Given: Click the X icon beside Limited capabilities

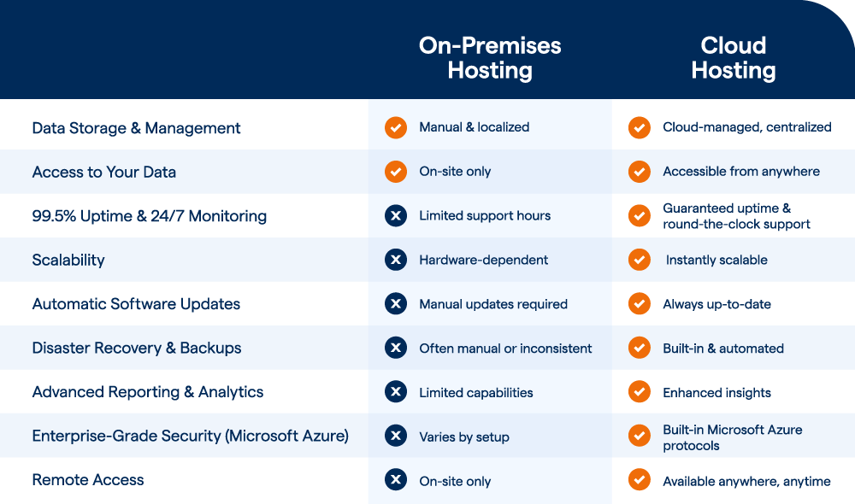Looking at the screenshot, I should (x=395, y=393).
